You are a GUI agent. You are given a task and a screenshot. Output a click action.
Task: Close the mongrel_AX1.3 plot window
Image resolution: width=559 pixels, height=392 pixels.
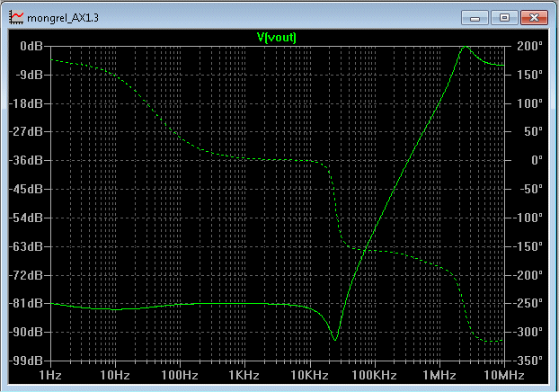[x=534, y=17]
